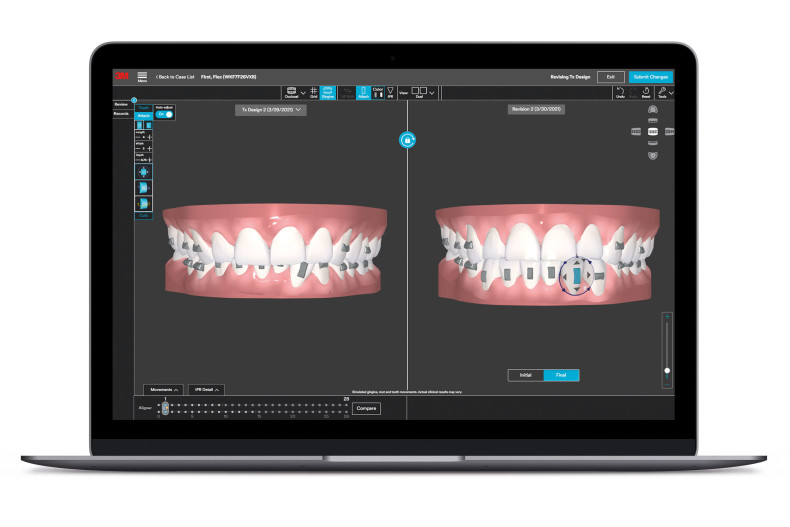790x527 pixels.
Task: Expand the IPR Detail panel
Action: (205, 389)
